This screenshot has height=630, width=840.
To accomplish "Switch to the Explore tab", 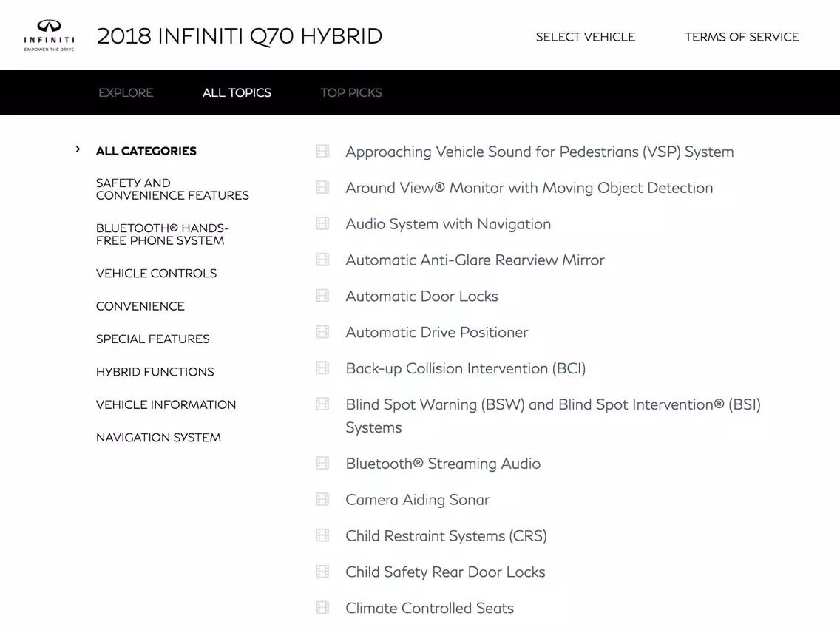I will pos(126,92).
